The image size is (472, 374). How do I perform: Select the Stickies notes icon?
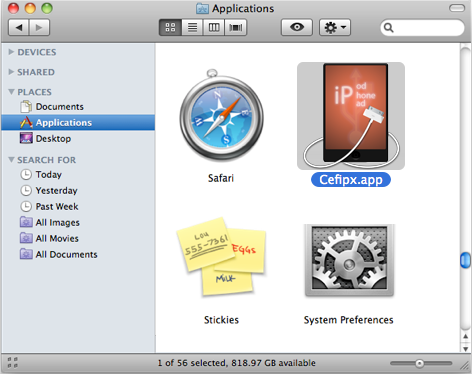click(x=221, y=257)
